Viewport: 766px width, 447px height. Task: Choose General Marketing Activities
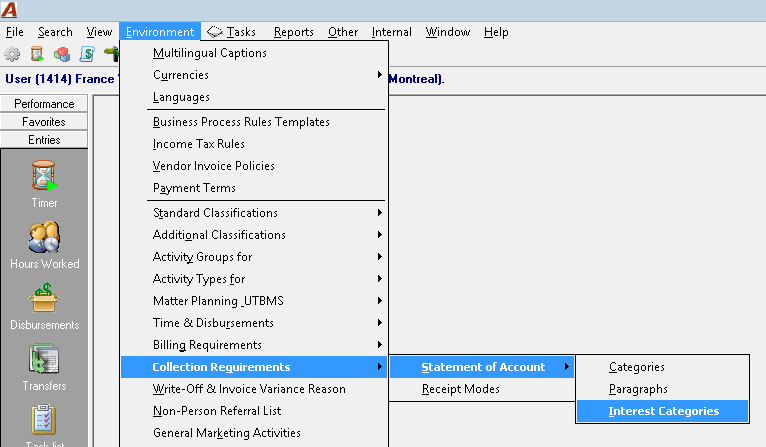(254, 433)
